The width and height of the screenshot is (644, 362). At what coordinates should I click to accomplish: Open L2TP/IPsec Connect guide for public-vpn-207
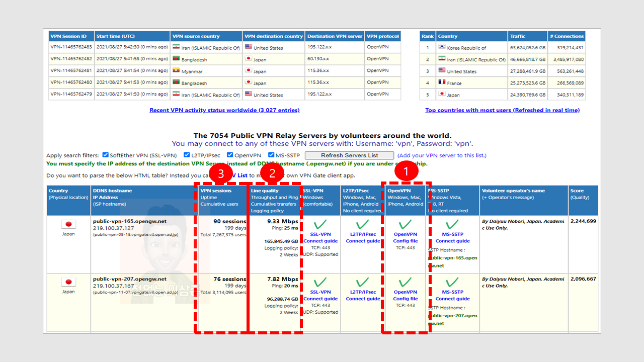pos(363,295)
